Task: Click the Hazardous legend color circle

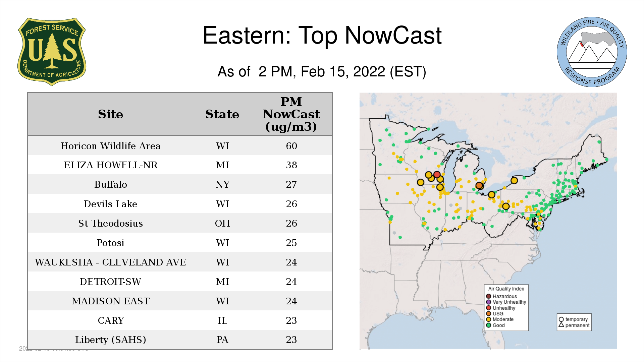Action: (x=489, y=296)
